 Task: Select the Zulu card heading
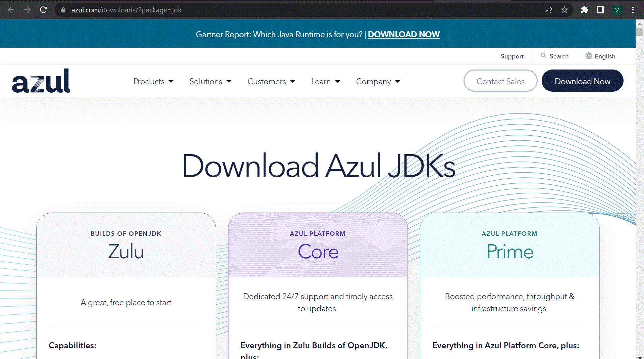click(x=126, y=252)
